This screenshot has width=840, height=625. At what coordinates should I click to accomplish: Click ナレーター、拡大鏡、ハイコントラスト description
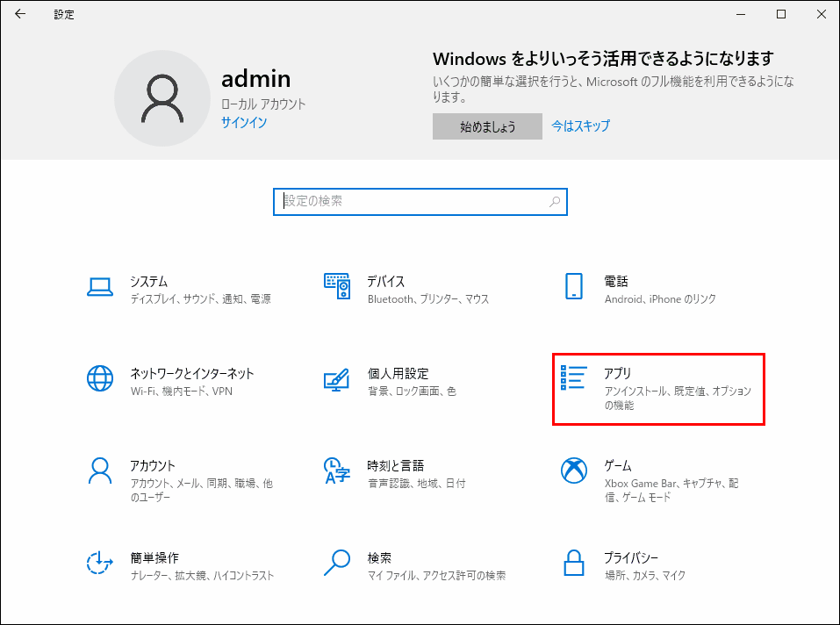[202, 575]
